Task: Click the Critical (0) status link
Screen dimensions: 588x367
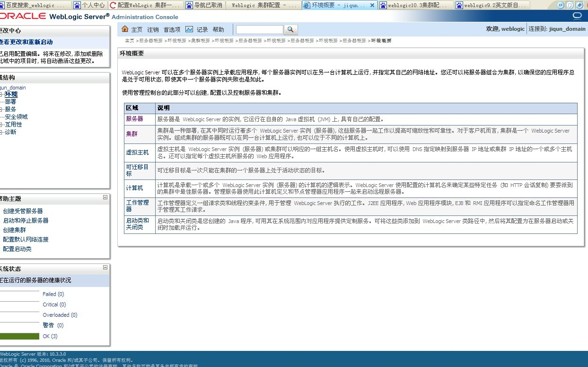Action: pos(54,304)
